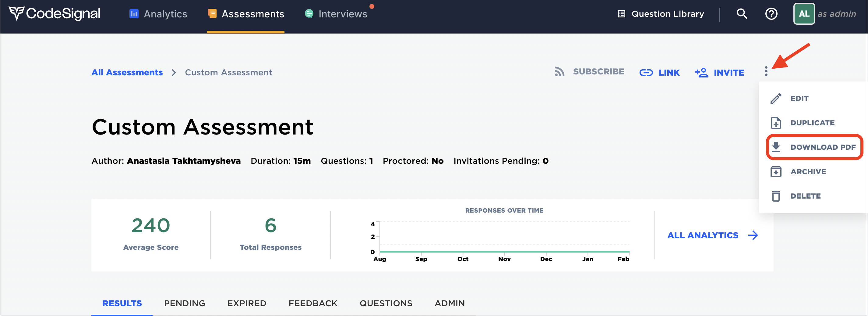Open search with the magnifier icon
This screenshot has height=316, width=868.
coord(742,14)
